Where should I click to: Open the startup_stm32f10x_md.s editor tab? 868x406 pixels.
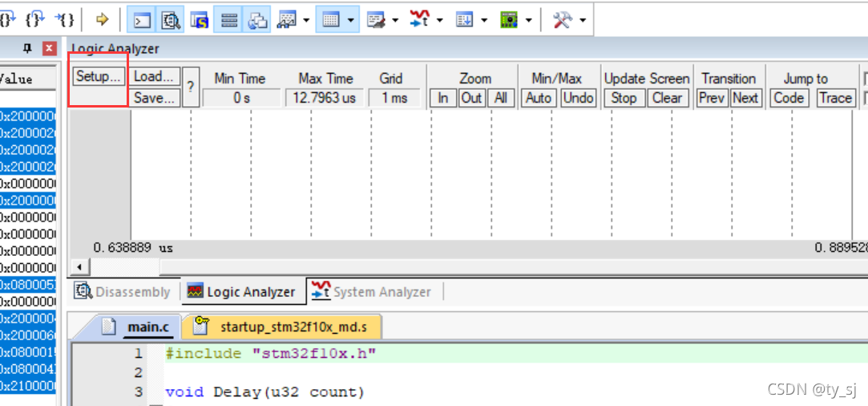coord(282,327)
